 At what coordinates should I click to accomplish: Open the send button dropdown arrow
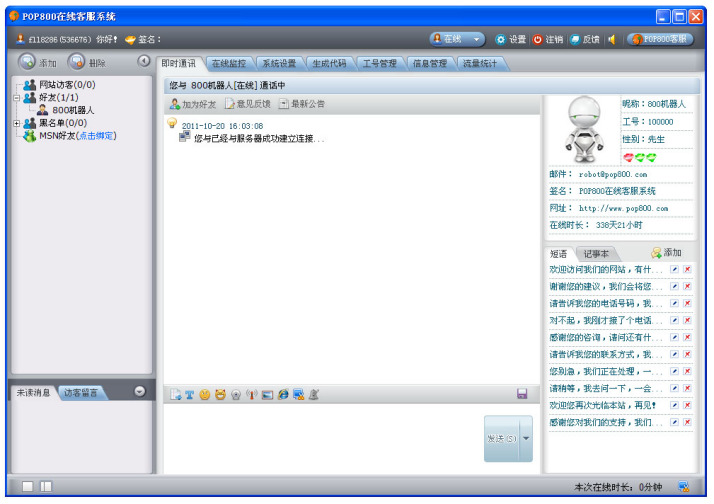tap(526, 438)
